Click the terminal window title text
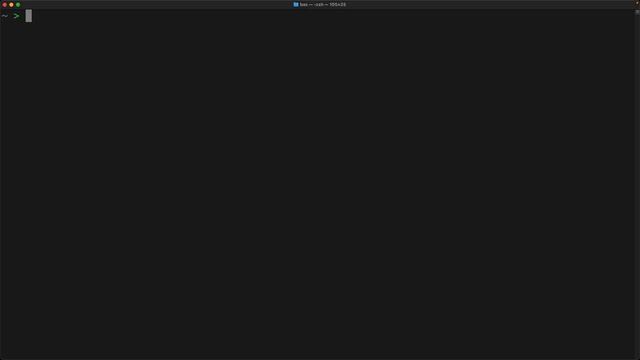This screenshot has height=360, width=640. tap(323, 4)
